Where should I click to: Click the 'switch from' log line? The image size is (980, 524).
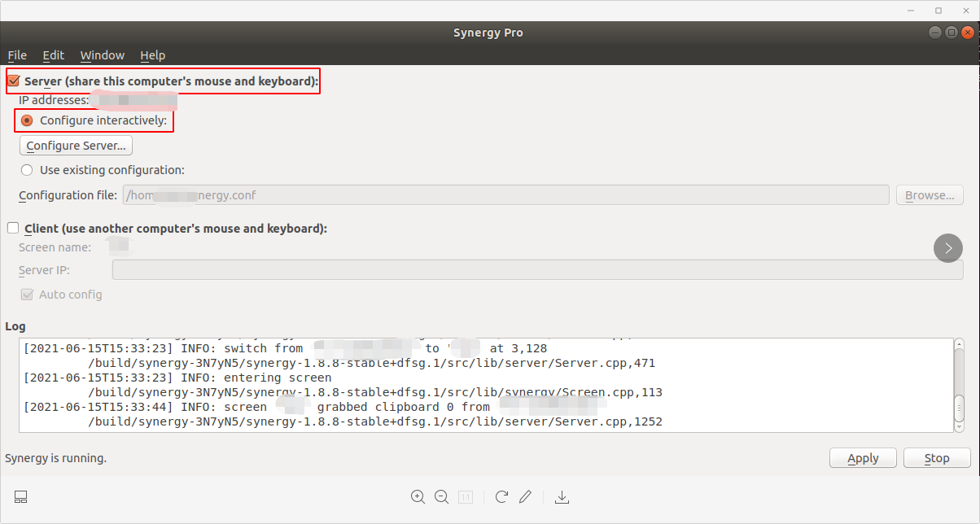pyautogui.click(x=286, y=348)
